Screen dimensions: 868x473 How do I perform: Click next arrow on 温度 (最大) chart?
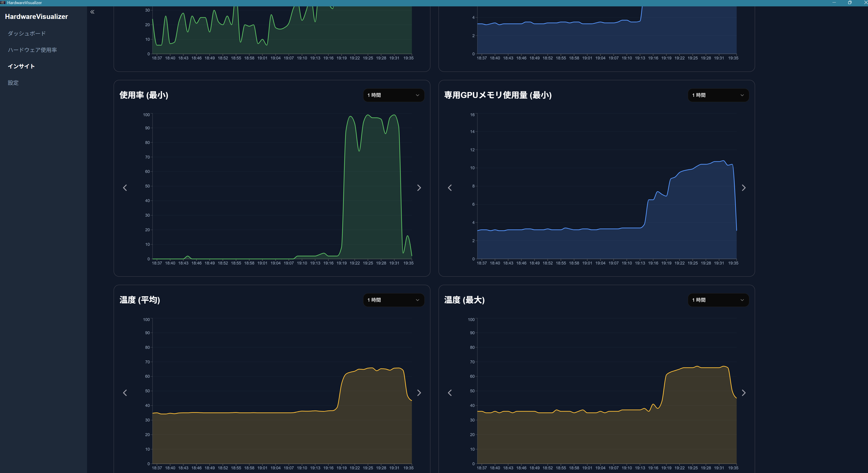point(744,393)
